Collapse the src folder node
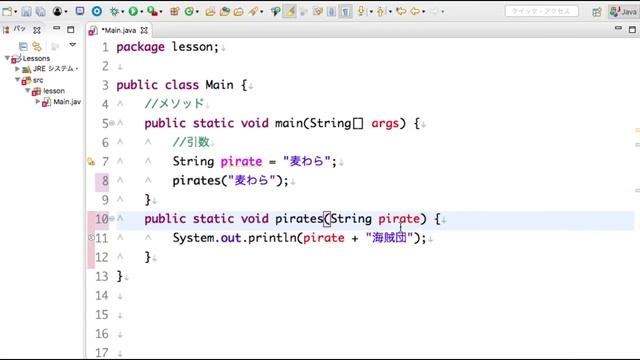 pos(18,79)
